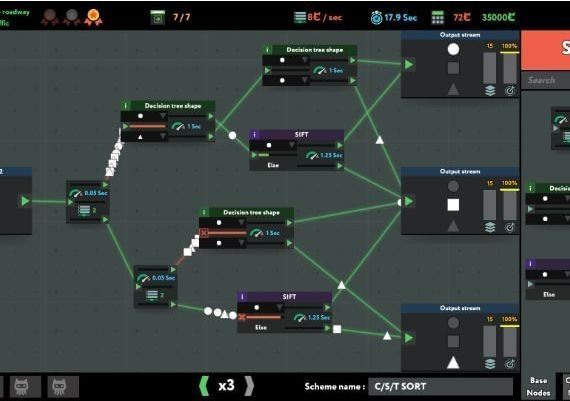
Task: Click the green output port of the input stream node
Action: [x=25, y=201]
